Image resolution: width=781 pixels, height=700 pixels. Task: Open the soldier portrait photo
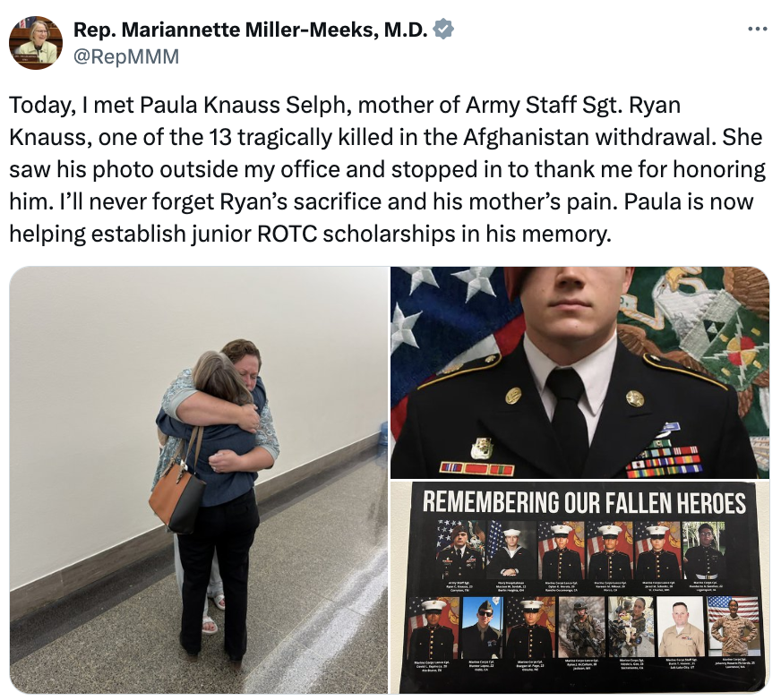580,372
